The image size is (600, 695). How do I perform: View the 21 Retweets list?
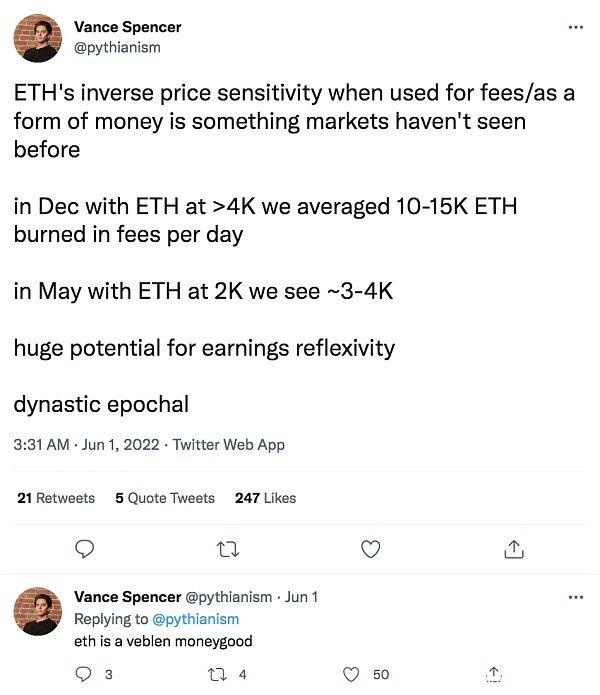(x=56, y=497)
